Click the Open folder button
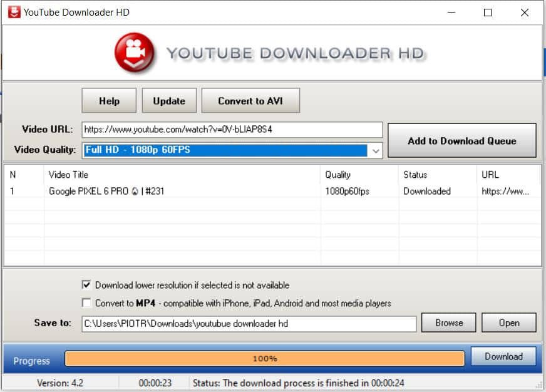 click(x=508, y=322)
